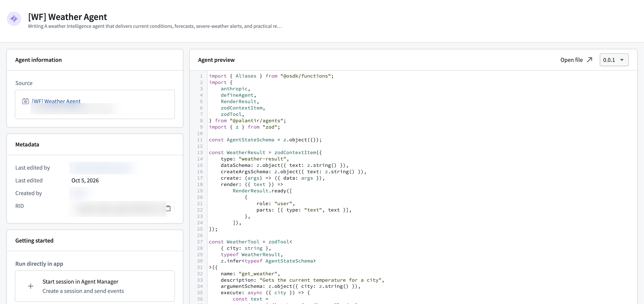Click the execute async code line
The image size is (644, 304).
pyautogui.click(x=265, y=293)
